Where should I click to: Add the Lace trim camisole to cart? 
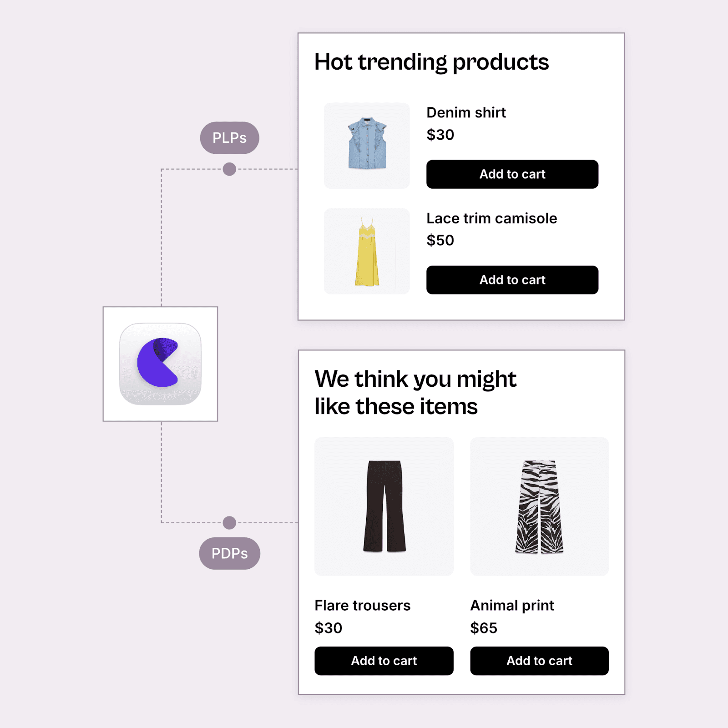click(x=512, y=280)
